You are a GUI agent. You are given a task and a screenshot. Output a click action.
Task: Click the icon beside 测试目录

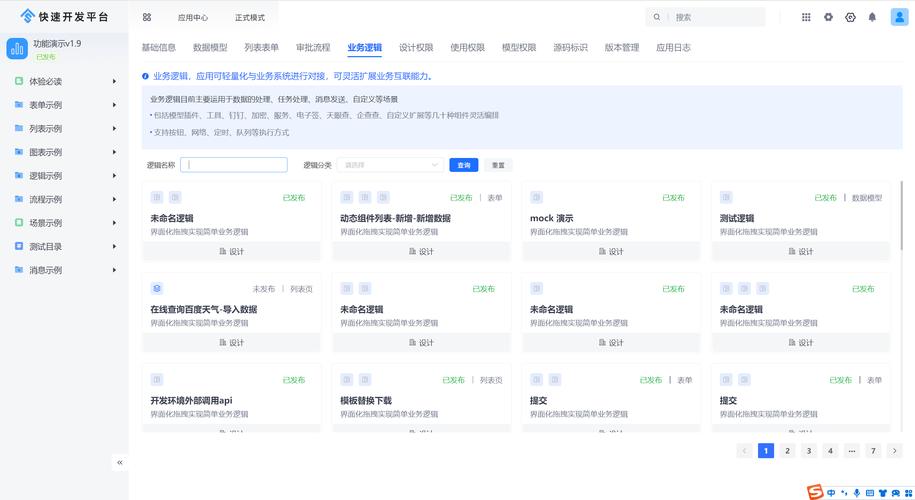click(19, 246)
